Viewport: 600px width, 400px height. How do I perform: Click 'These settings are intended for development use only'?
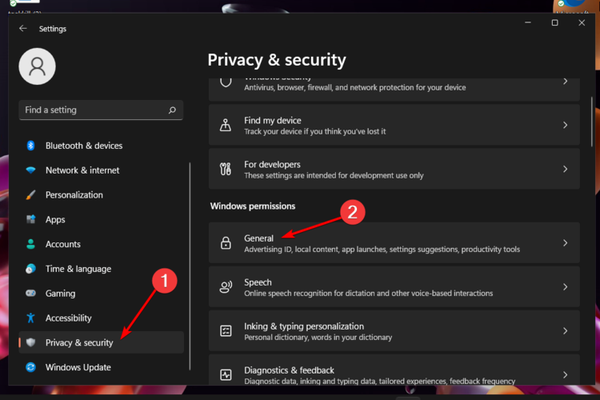(x=334, y=176)
